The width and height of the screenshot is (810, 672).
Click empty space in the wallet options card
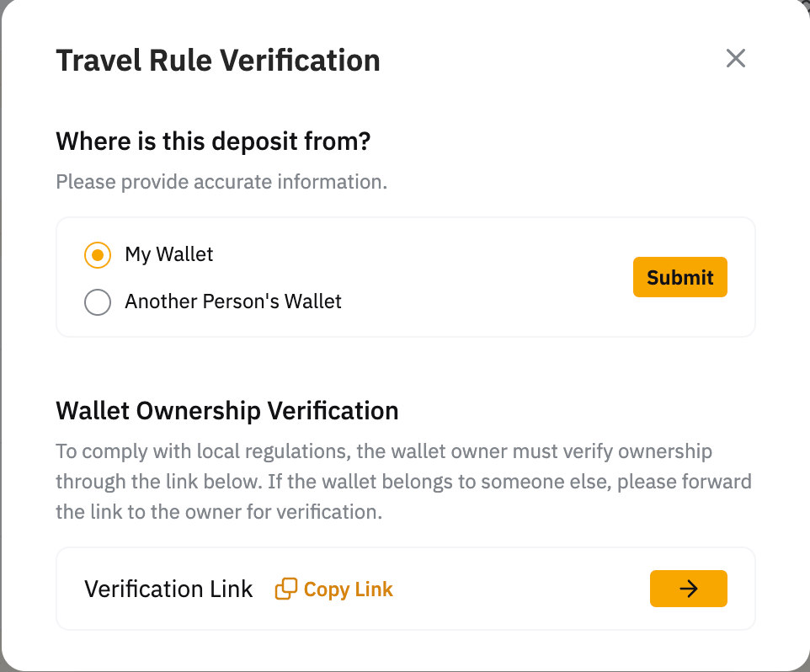coord(488,278)
